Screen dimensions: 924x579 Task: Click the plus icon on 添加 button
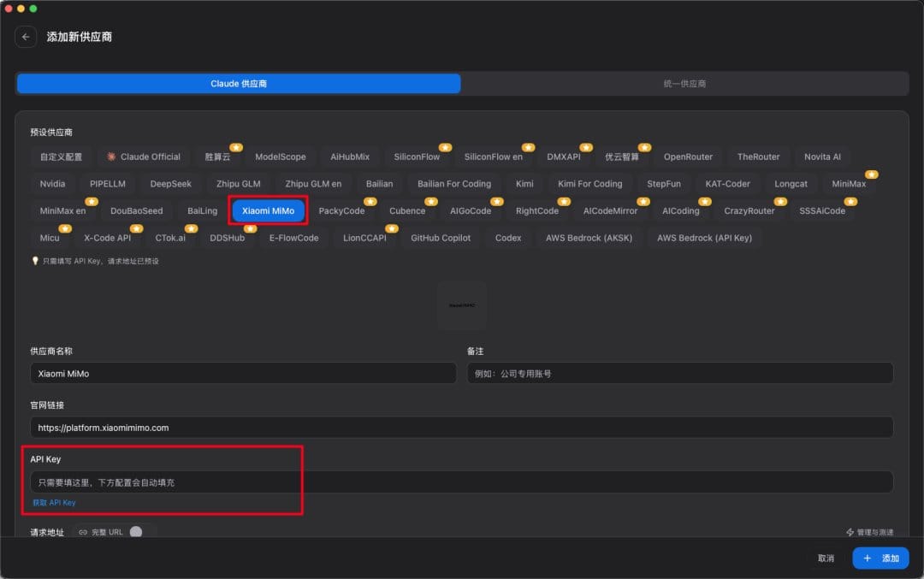click(867, 558)
